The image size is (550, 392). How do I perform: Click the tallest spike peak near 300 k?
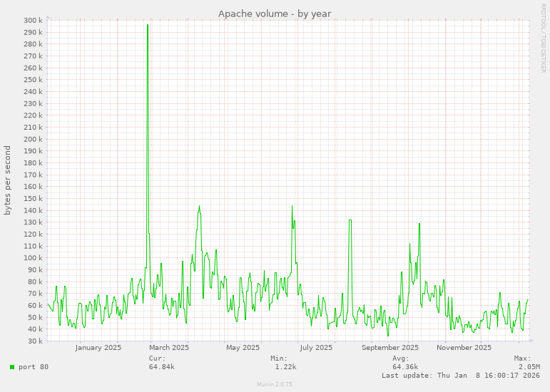point(148,25)
